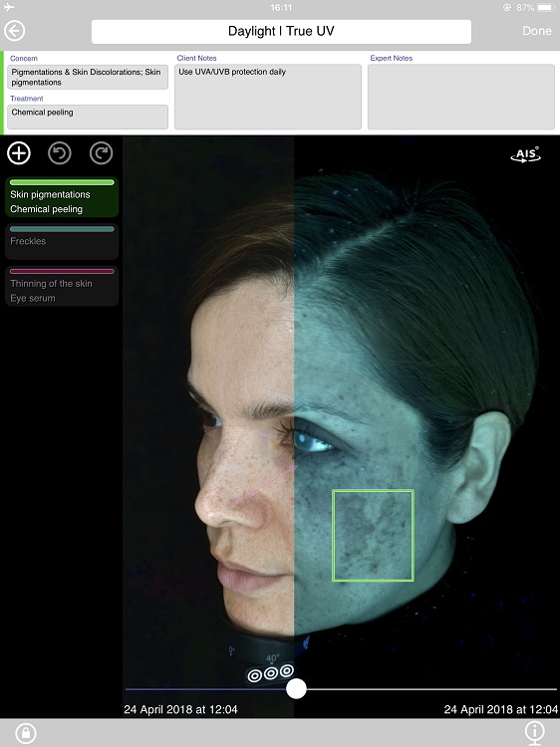Select the Freckles concern entry
The height and width of the screenshot is (747, 560).
pos(62,242)
